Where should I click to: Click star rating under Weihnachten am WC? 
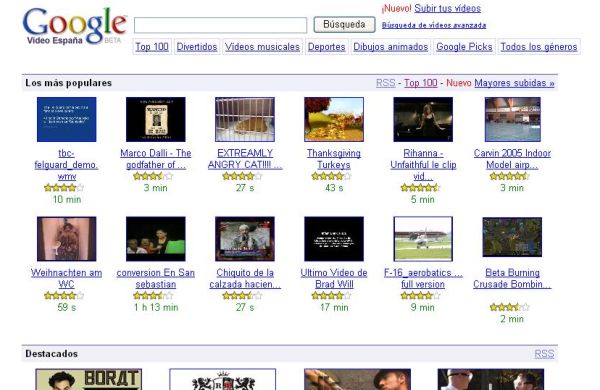click(64, 296)
